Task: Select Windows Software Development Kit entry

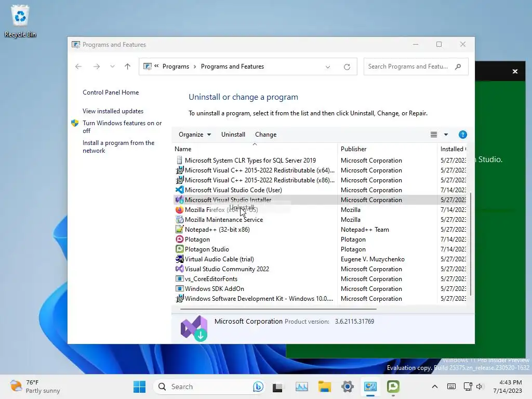Action: tap(259, 299)
